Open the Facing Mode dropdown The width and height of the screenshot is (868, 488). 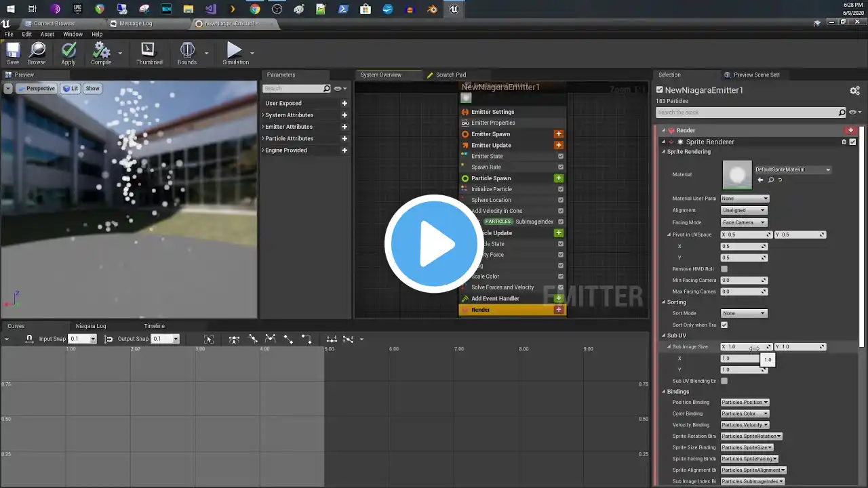pyautogui.click(x=743, y=222)
